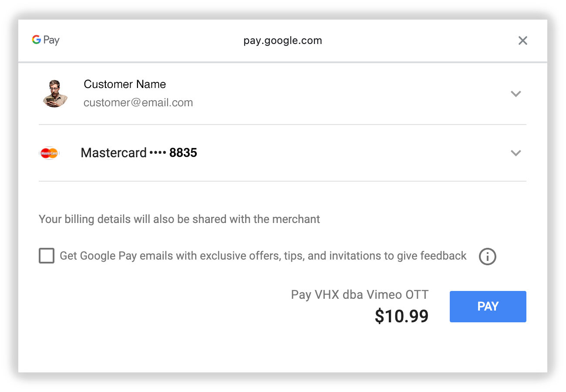The image size is (566, 392).
Task: Expand the customer account dropdown chevron
Action: tap(516, 94)
